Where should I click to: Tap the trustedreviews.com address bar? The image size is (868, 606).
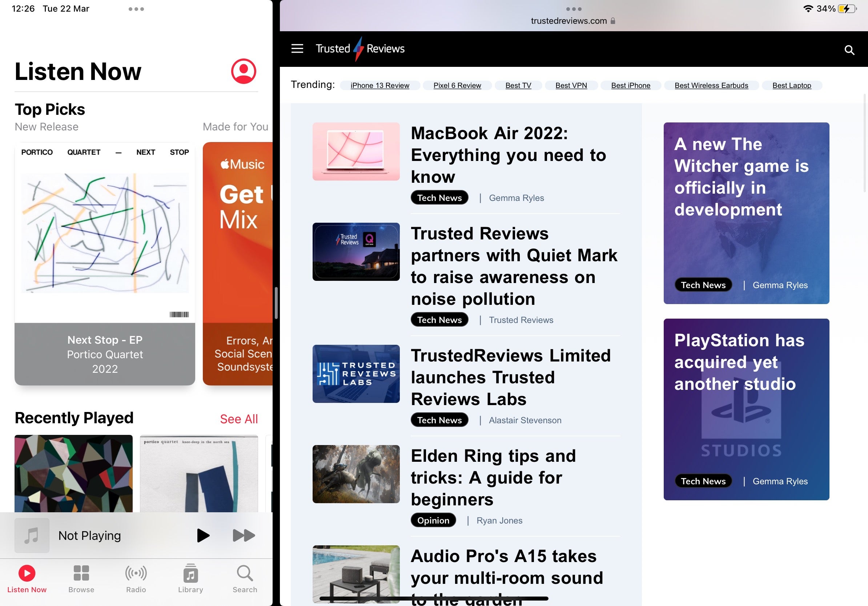pyautogui.click(x=573, y=21)
